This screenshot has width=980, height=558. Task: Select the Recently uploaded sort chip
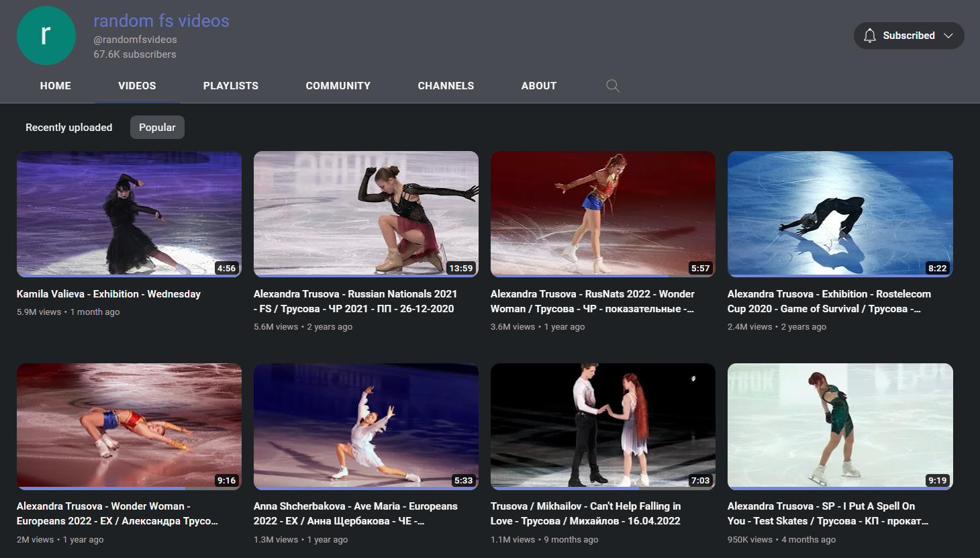(x=68, y=128)
